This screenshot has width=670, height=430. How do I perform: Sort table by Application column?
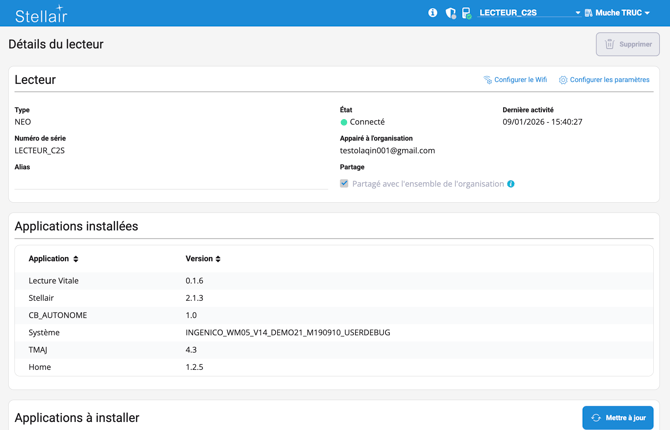tap(53, 259)
